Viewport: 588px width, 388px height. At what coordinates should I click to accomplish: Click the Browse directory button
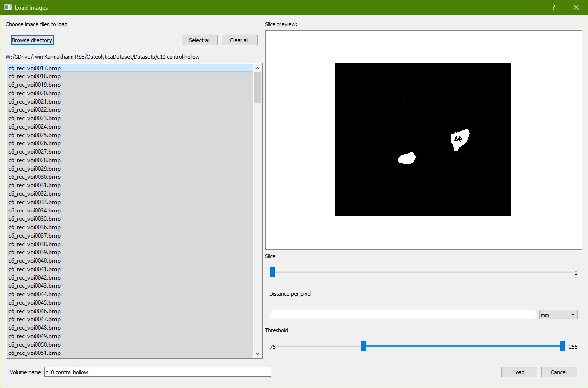point(32,40)
